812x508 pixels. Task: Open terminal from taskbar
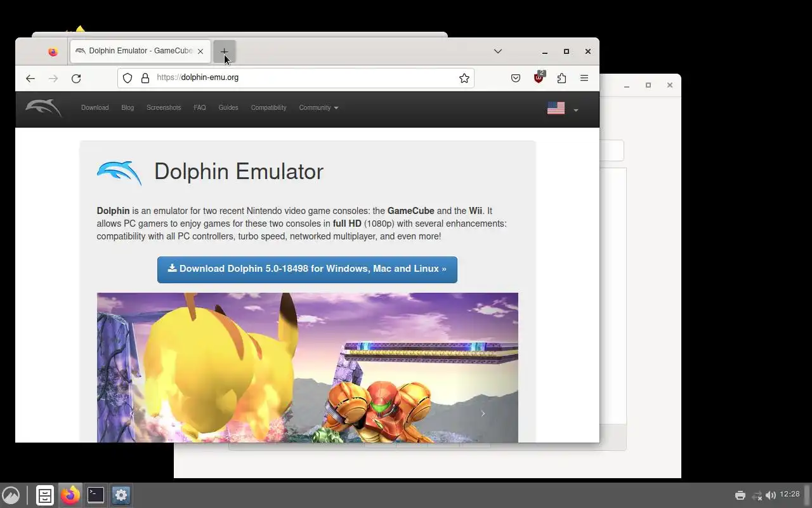pyautogui.click(x=96, y=495)
